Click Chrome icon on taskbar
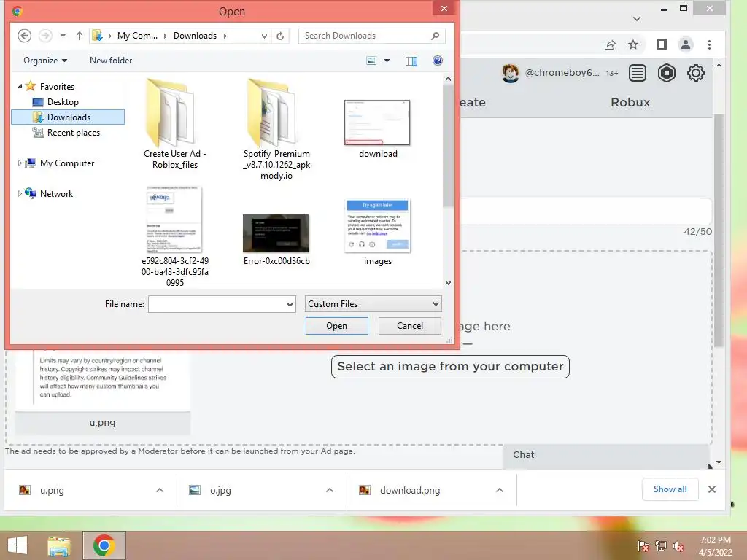This screenshot has width=747, height=560. tap(104, 545)
